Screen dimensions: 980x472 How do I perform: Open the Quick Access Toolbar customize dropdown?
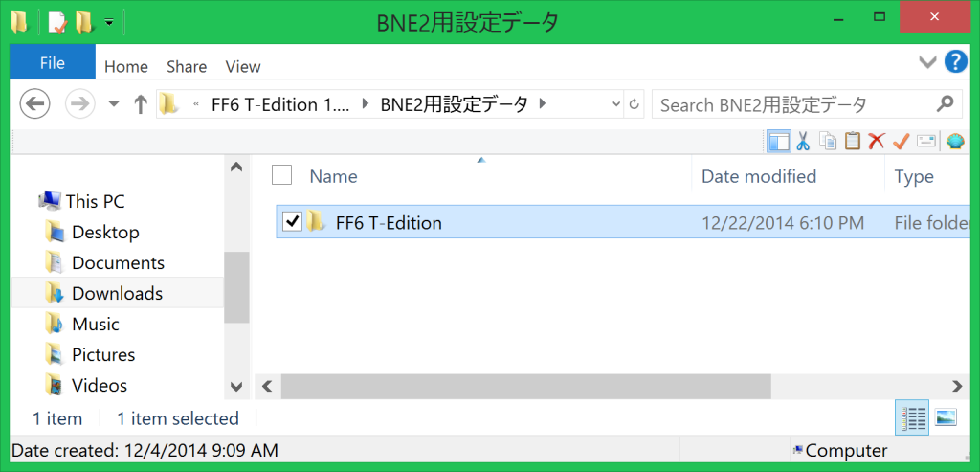click(x=109, y=23)
